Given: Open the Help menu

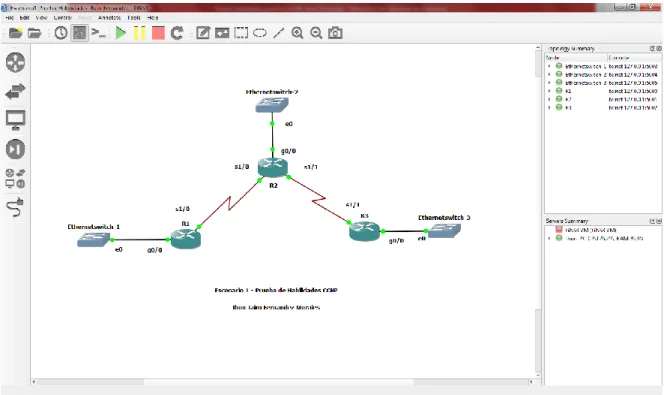Looking at the screenshot, I should click(x=152, y=18).
